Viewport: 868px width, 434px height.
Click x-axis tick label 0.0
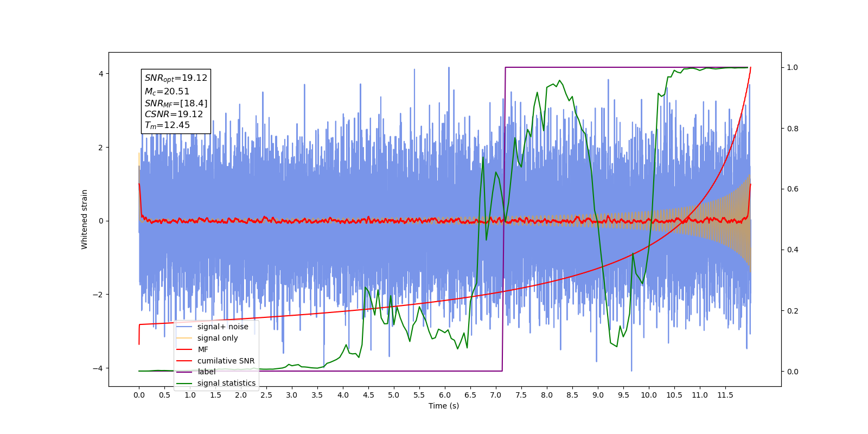coord(139,395)
